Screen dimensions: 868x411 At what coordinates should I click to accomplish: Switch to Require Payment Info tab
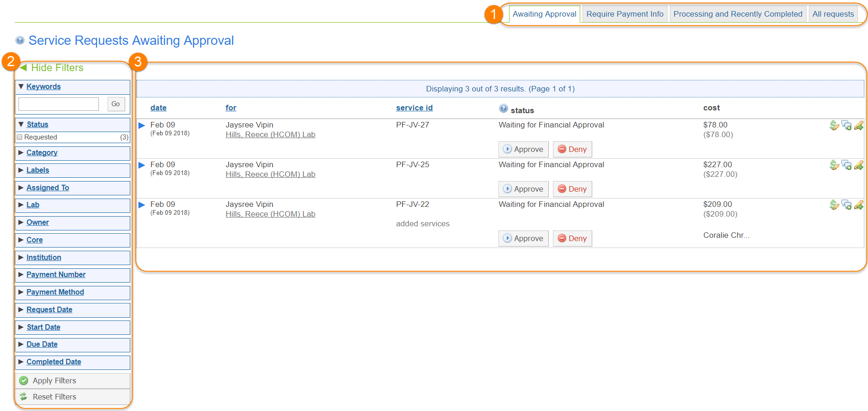coord(625,14)
